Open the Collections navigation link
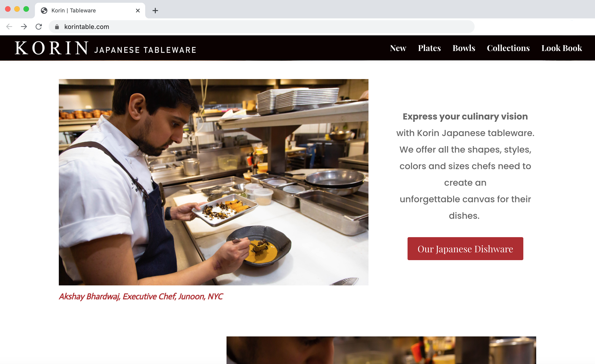The width and height of the screenshot is (595, 364). click(508, 48)
